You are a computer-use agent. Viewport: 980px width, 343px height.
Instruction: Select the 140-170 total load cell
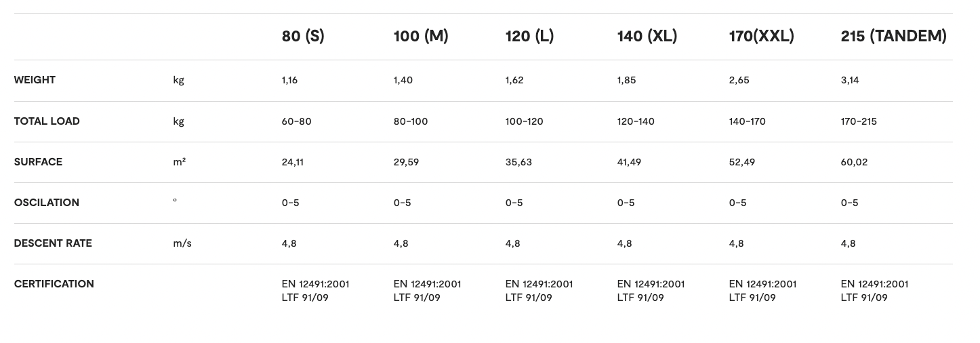pos(747,121)
